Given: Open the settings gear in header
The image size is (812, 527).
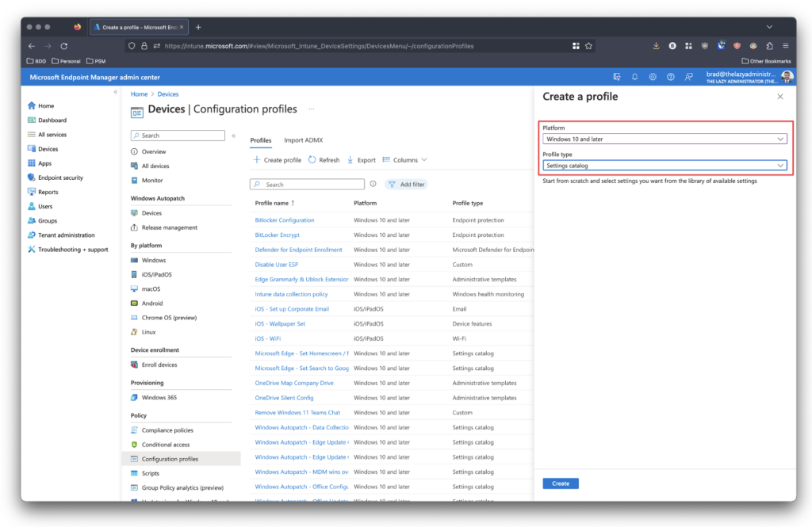Looking at the screenshot, I should click(x=653, y=77).
